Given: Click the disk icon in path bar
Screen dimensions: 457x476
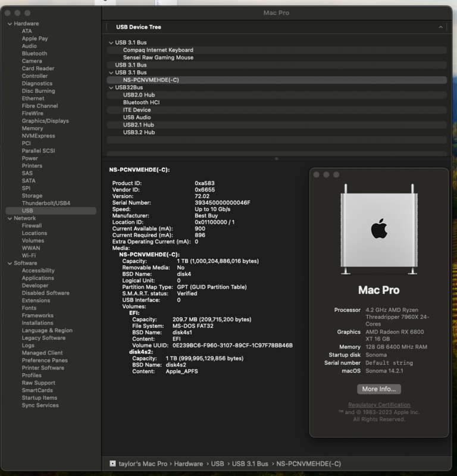Looking at the screenshot, I should 112,464.
